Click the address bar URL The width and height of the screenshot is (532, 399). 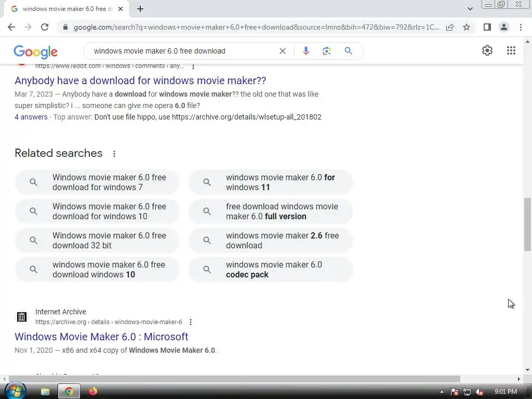click(256, 27)
